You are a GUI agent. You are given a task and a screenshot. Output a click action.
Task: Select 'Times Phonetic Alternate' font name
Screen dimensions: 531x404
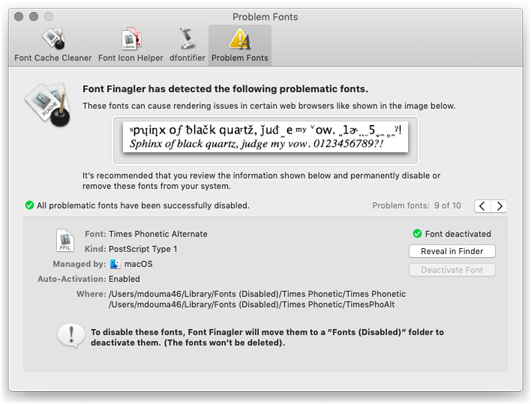pyautogui.click(x=158, y=234)
